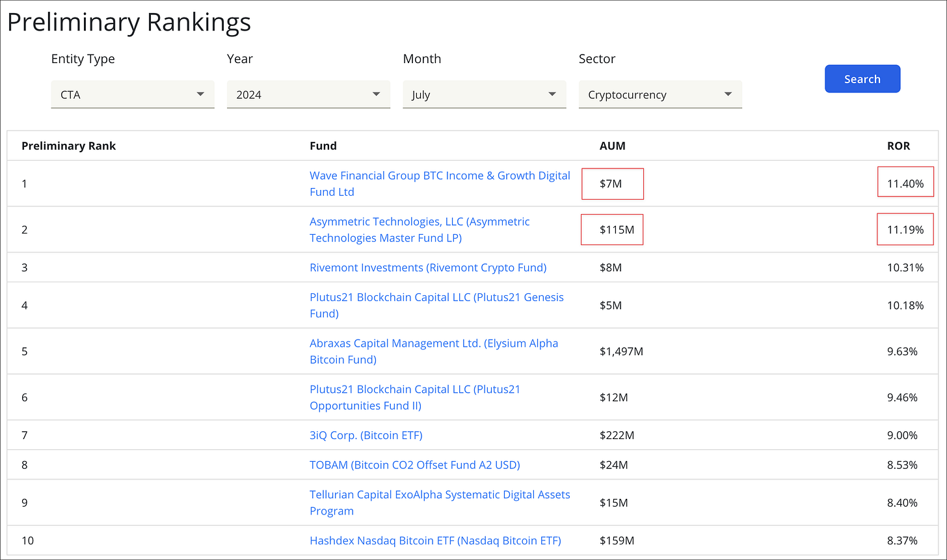Screen dimensions: 947x560
Task: Click the Sector field label
Action: tap(597, 59)
